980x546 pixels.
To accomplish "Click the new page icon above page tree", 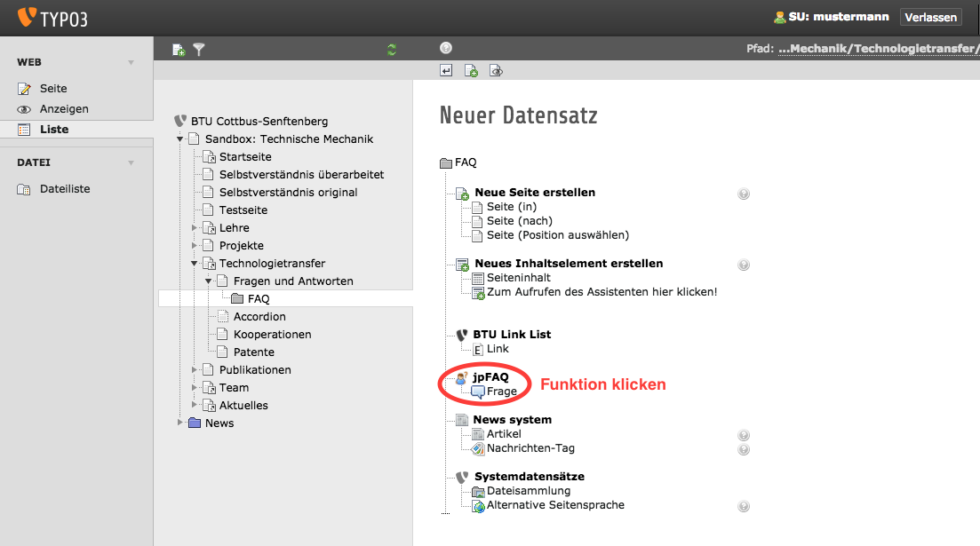I will 179,50.
